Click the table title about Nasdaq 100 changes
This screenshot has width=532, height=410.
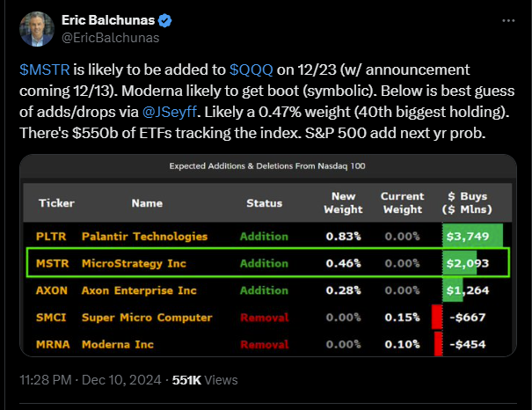coord(266,165)
